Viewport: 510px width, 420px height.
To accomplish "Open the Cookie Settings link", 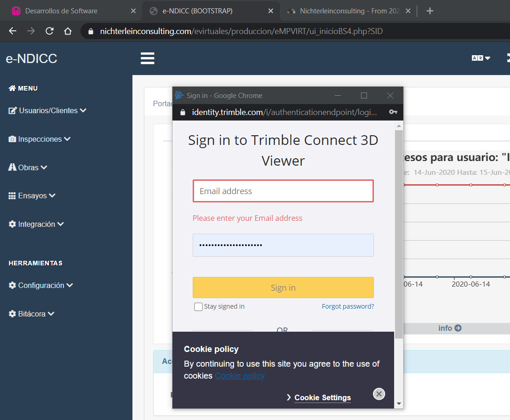I will pos(322,397).
